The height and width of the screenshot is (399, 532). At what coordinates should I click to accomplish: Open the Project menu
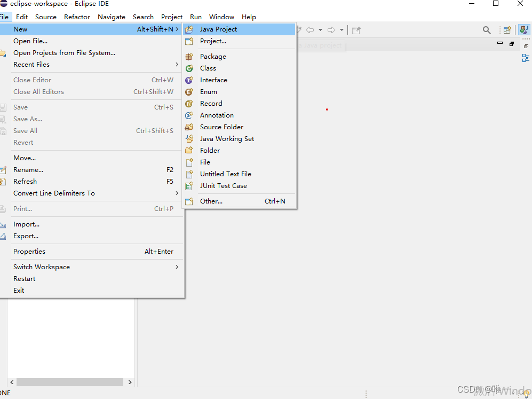[x=172, y=17]
